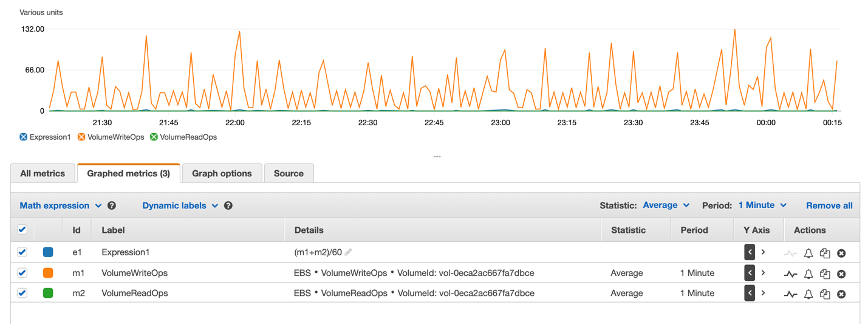Image resolution: width=868 pixels, height=324 pixels.
Task: Duplicate the VolumeReadOps metric row
Action: pyautogui.click(x=824, y=294)
